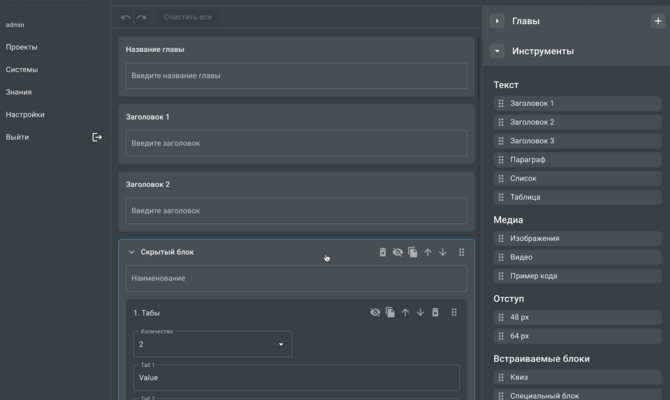Open Проекты in the sidebar
This screenshot has height=400, width=670.
pos(21,47)
